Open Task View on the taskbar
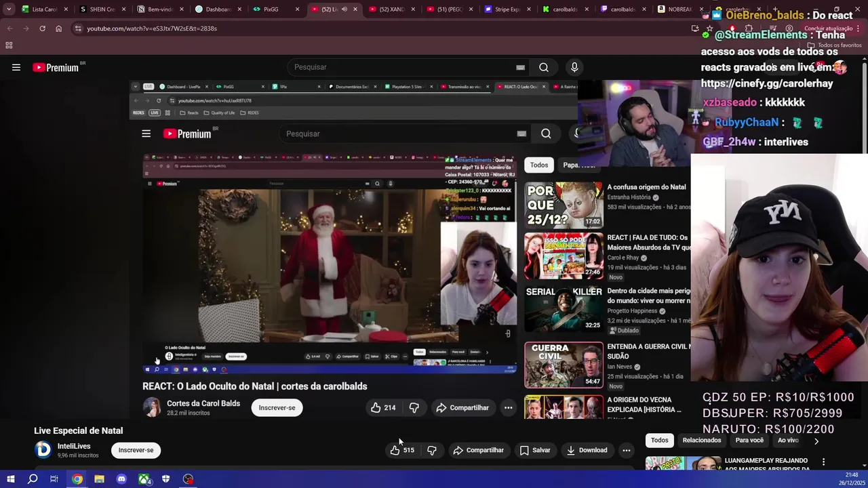The image size is (868, 488). [x=54, y=479]
